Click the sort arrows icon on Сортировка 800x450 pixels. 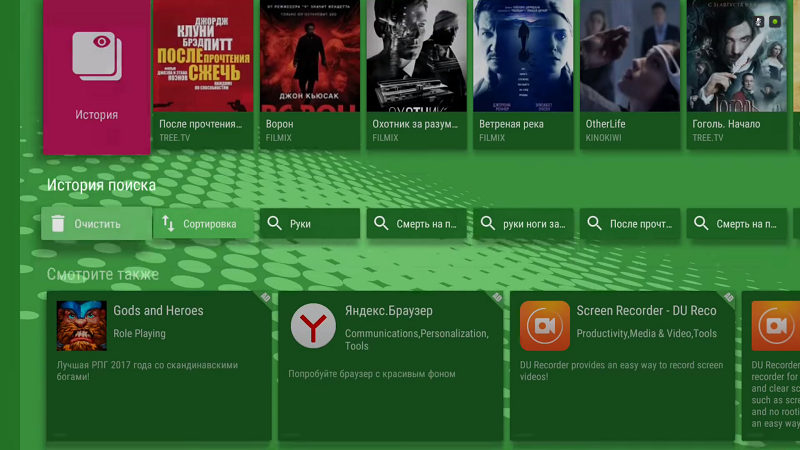point(168,224)
